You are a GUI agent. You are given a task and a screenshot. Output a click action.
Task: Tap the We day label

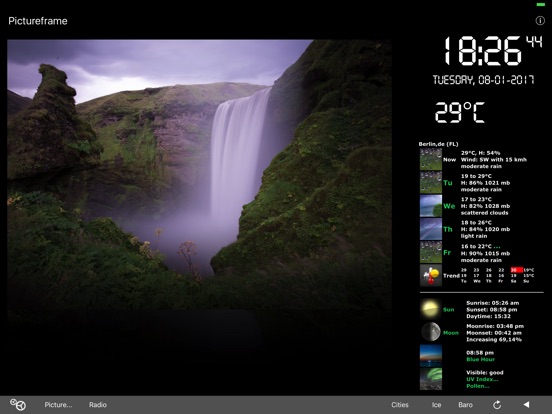pyautogui.click(x=449, y=206)
